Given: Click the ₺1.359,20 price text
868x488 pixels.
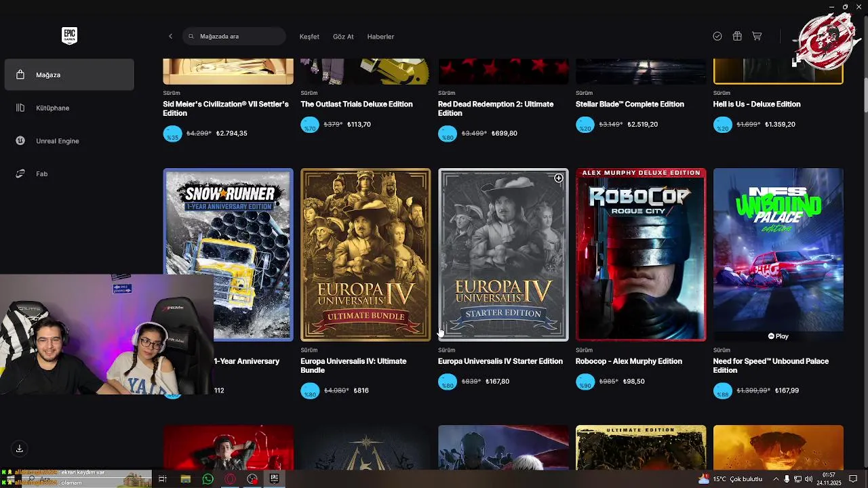Looking at the screenshot, I should coord(781,125).
